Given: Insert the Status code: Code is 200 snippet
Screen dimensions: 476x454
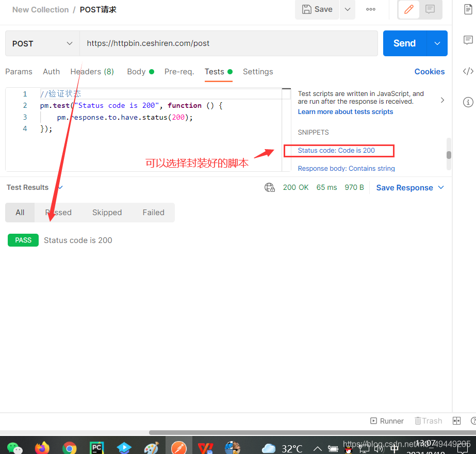Looking at the screenshot, I should tap(336, 150).
